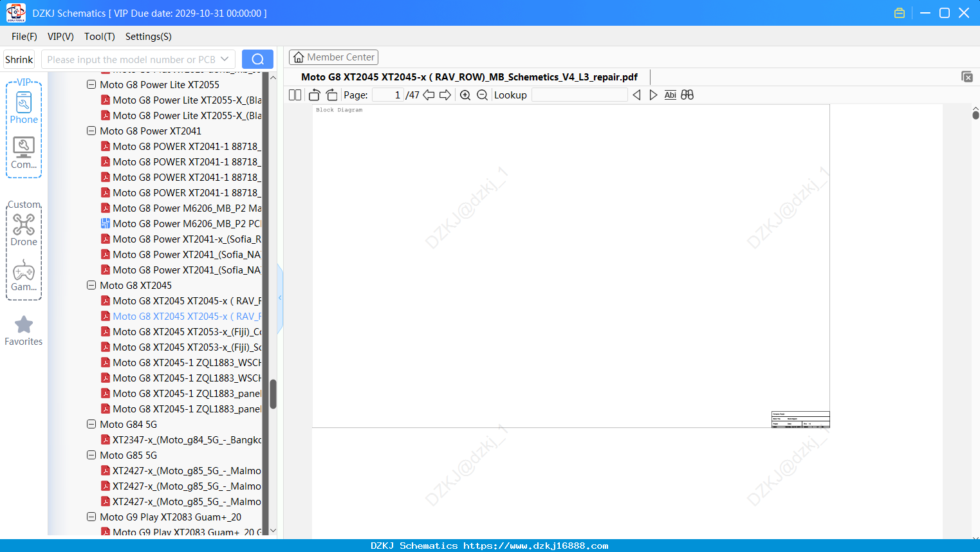The height and width of the screenshot is (552, 980).
Task: Select Moto G9 Play XT2083 Guam+_20 folder
Action: (171, 517)
